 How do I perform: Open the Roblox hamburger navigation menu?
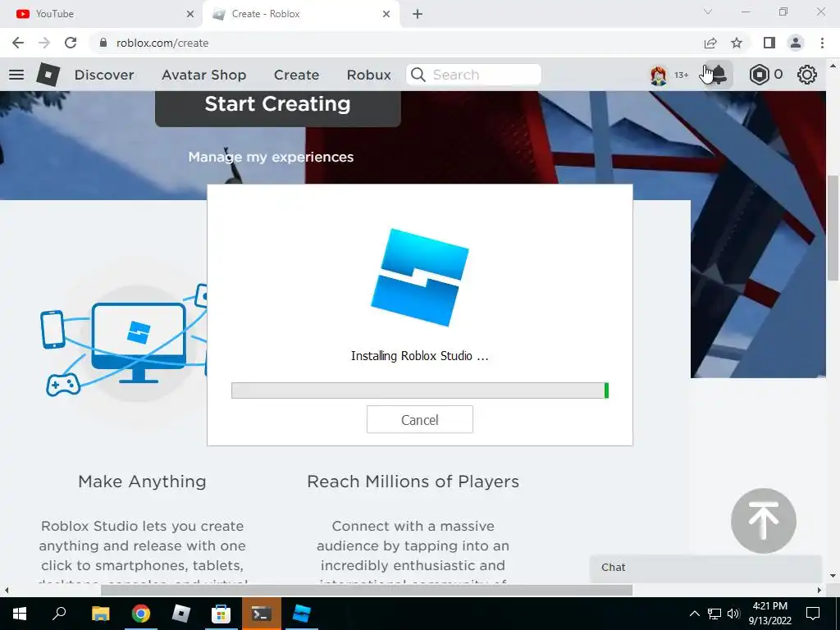[16, 75]
